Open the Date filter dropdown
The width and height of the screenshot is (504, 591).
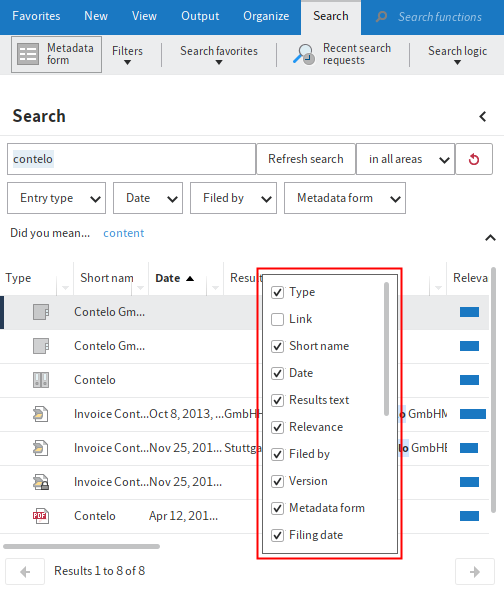tap(148, 198)
